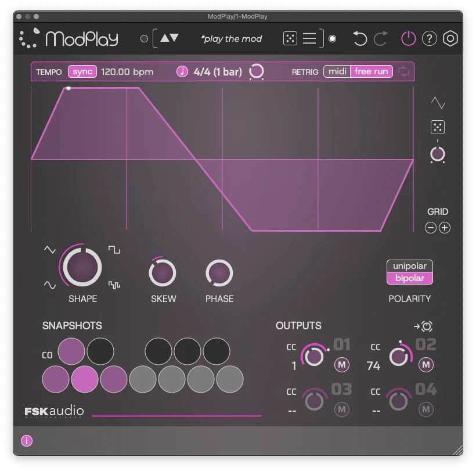Toggle the plugin power button
The height and width of the screenshot is (471, 476).
click(409, 39)
